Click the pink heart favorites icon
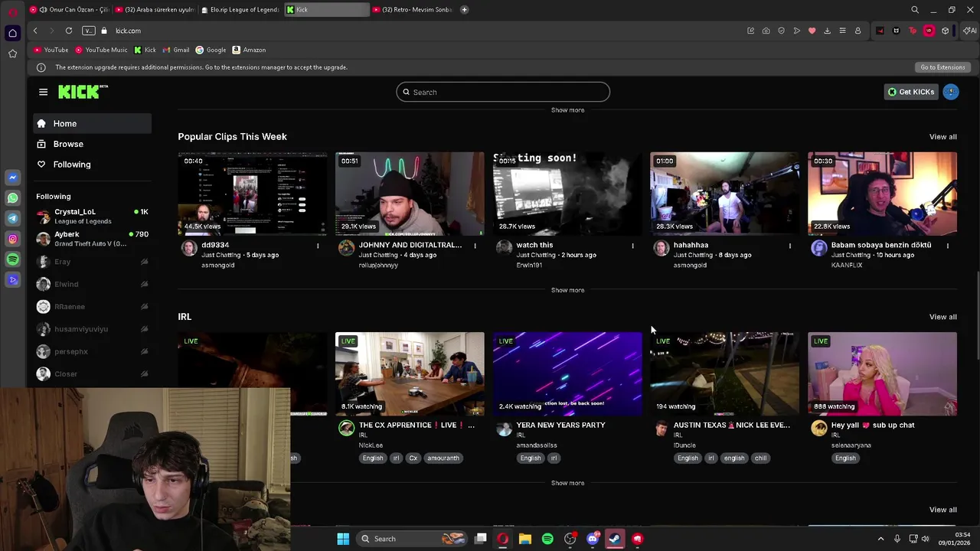Viewport: 980px width, 551px height. (812, 31)
